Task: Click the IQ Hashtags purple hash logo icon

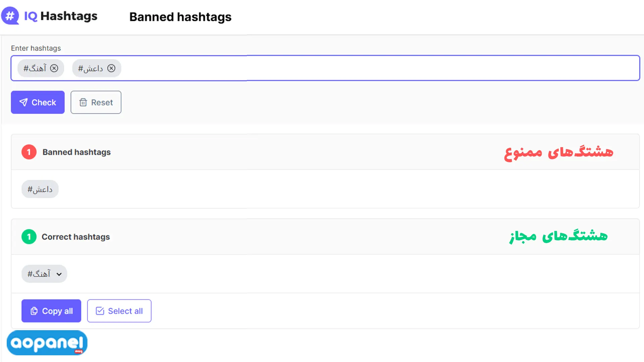Action: 10,16
